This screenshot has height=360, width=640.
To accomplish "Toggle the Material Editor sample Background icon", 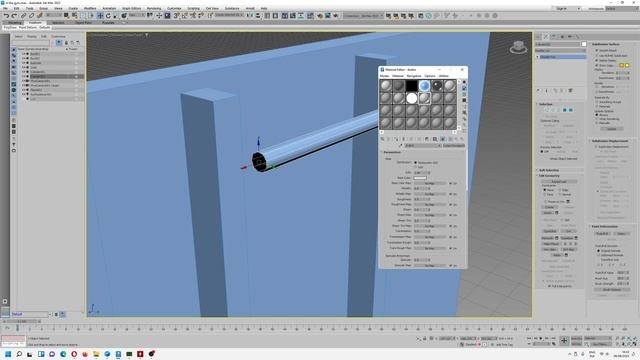I will (x=464, y=94).
